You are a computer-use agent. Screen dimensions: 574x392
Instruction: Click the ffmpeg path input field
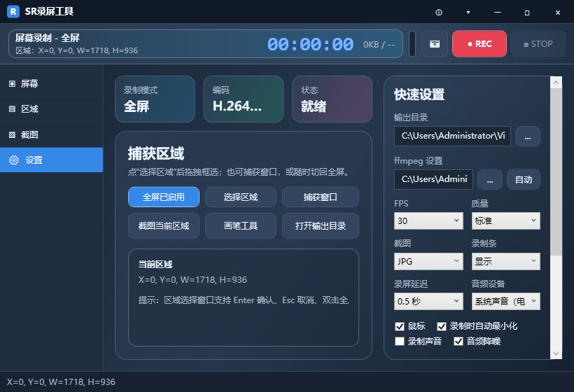point(433,179)
